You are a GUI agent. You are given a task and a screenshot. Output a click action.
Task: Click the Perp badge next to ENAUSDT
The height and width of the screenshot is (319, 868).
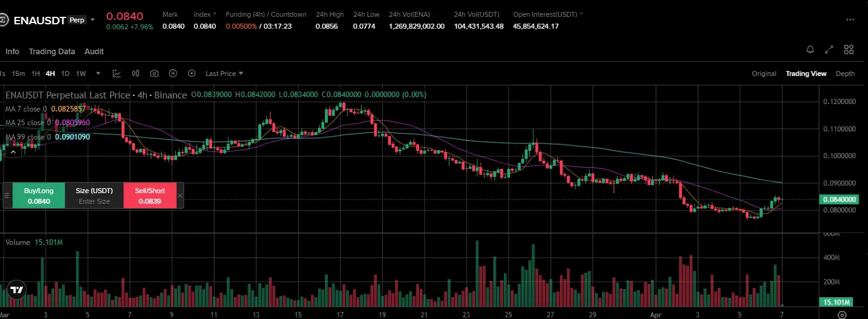click(77, 20)
